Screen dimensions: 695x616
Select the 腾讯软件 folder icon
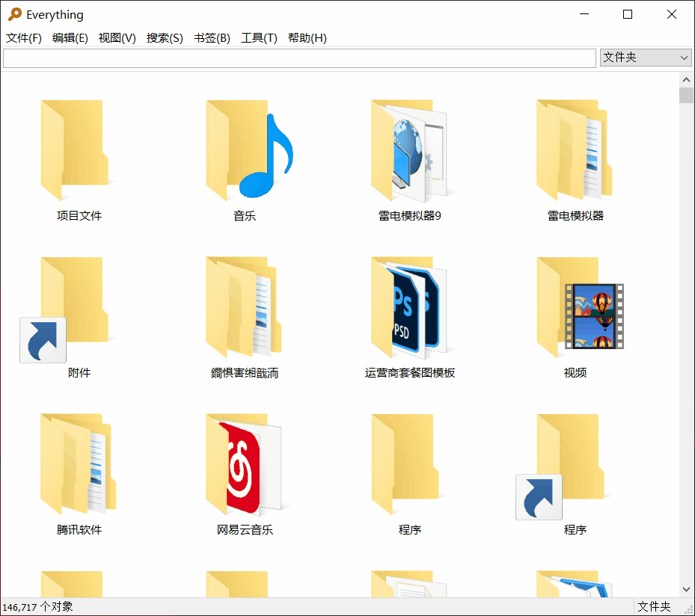(x=79, y=463)
